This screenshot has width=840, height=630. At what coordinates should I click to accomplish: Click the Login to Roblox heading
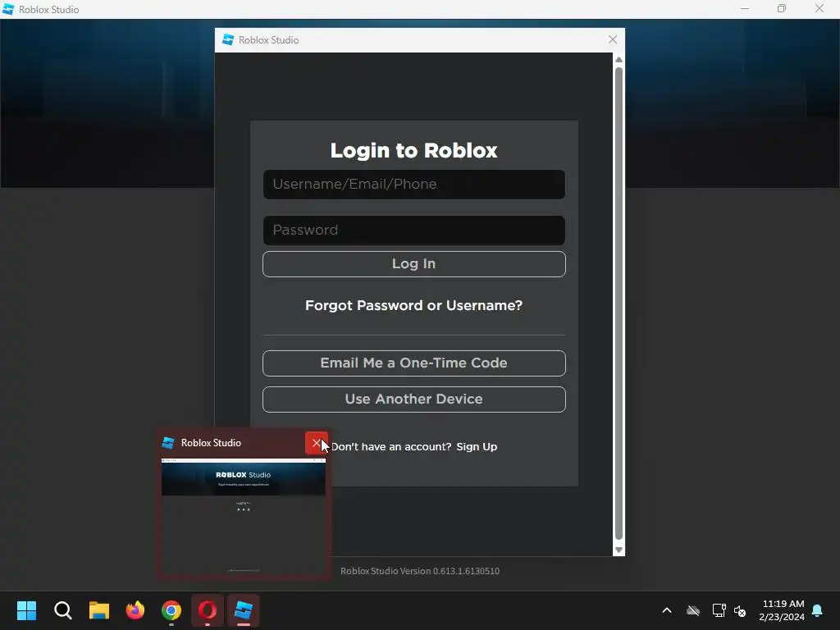[x=413, y=151]
